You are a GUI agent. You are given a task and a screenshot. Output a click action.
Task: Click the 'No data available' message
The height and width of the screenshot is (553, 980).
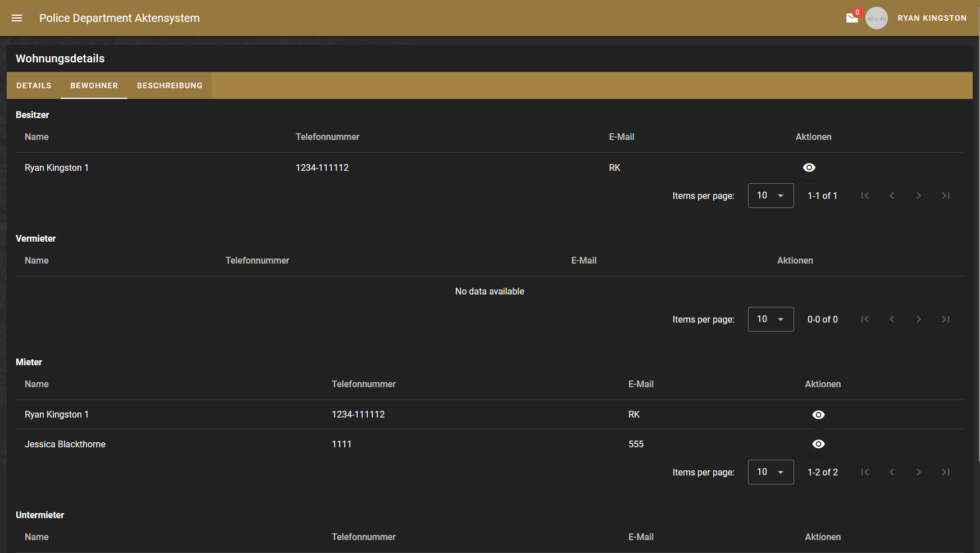(490, 291)
